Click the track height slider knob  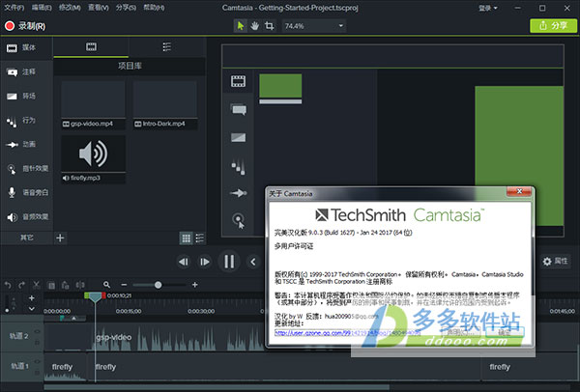coord(7,311)
